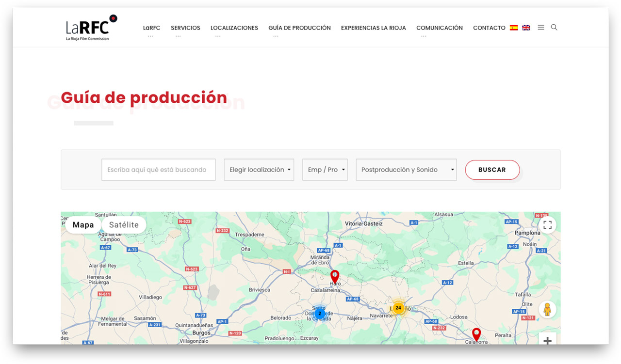Focus the search text input field
The image size is (621, 364).
click(158, 170)
